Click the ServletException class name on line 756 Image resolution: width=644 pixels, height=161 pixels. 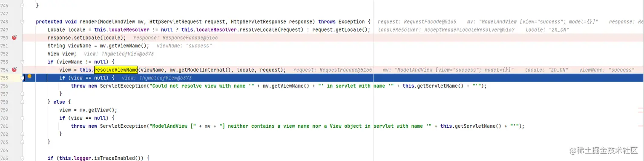[121, 86]
